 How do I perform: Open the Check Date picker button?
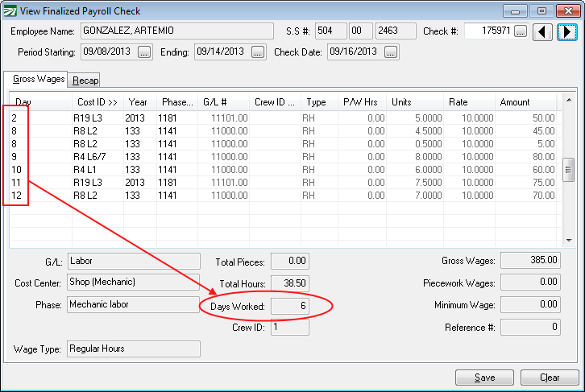coord(391,52)
